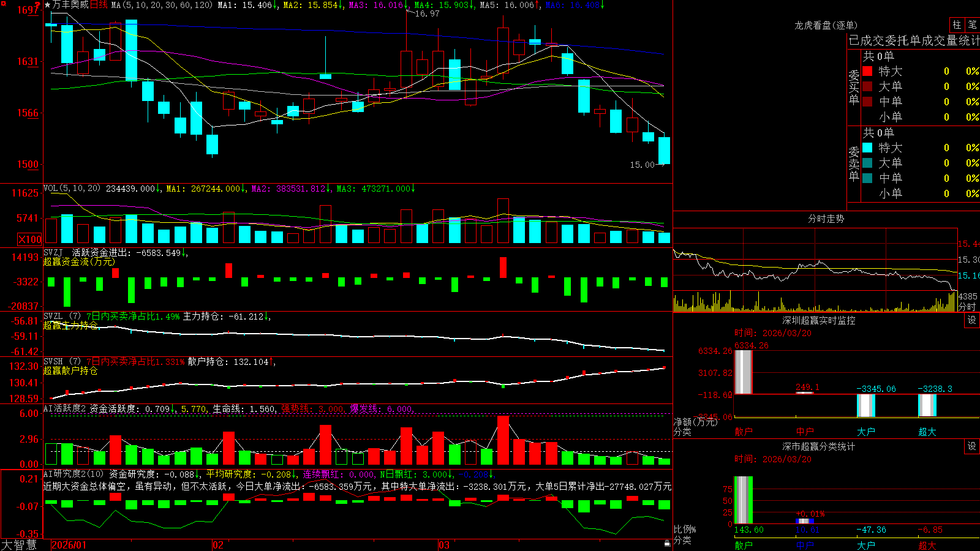Open 设 settings for 深市超赢分类统计
Image resolution: width=980 pixels, height=551 pixels.
pos(972,446)
